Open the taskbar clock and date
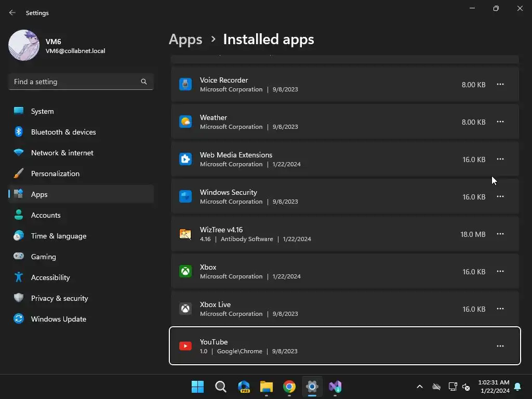 point(494,387)
